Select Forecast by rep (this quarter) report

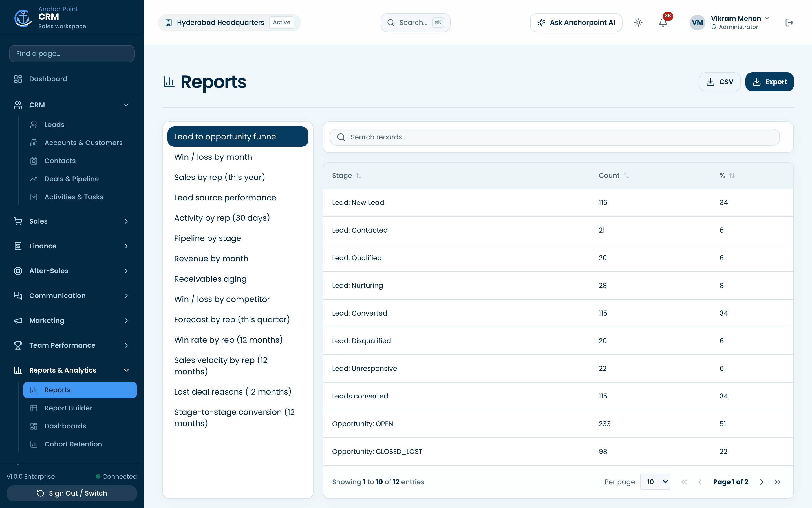pos(238,319)
